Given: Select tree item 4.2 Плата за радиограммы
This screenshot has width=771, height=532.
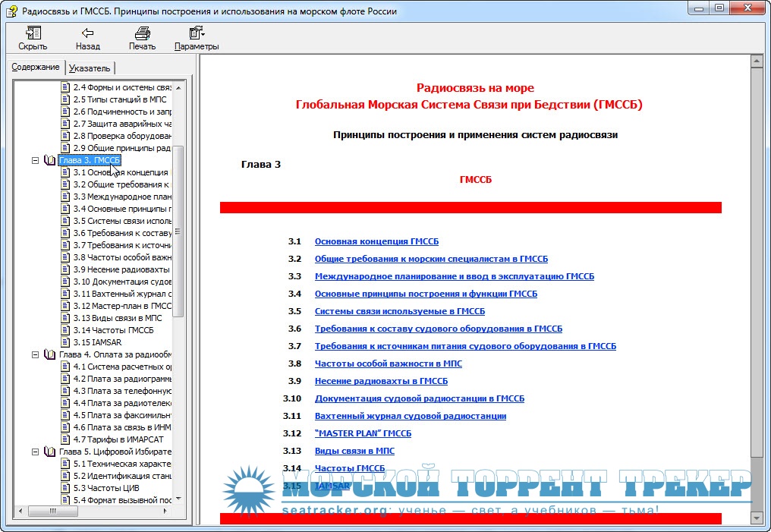Looking at the screenshot, I should 122,379.
